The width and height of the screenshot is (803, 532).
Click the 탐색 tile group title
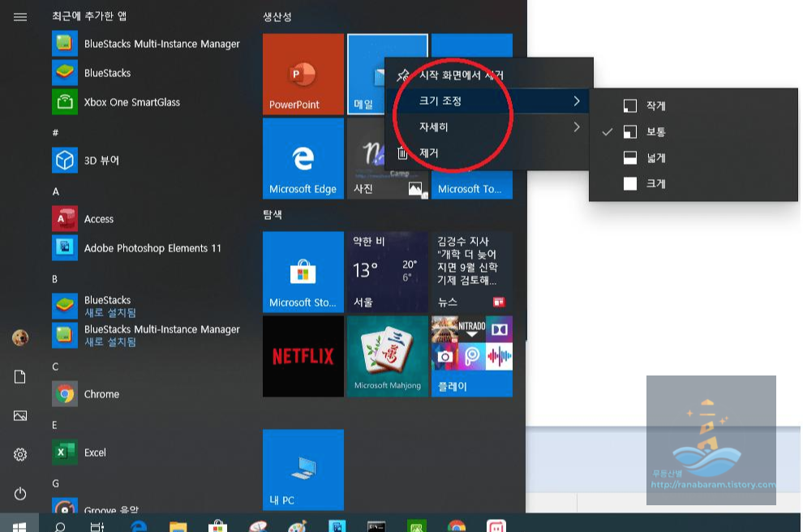273,215
